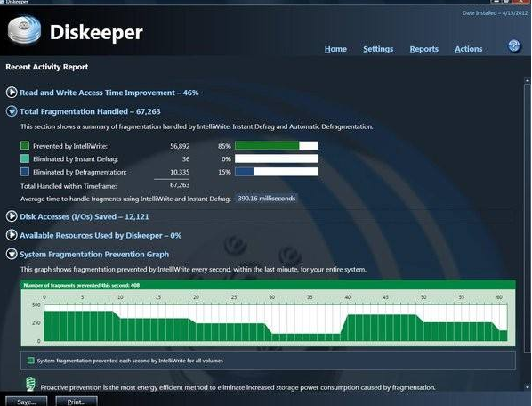Click the blue help question mark icon

[x=514, y=45]
